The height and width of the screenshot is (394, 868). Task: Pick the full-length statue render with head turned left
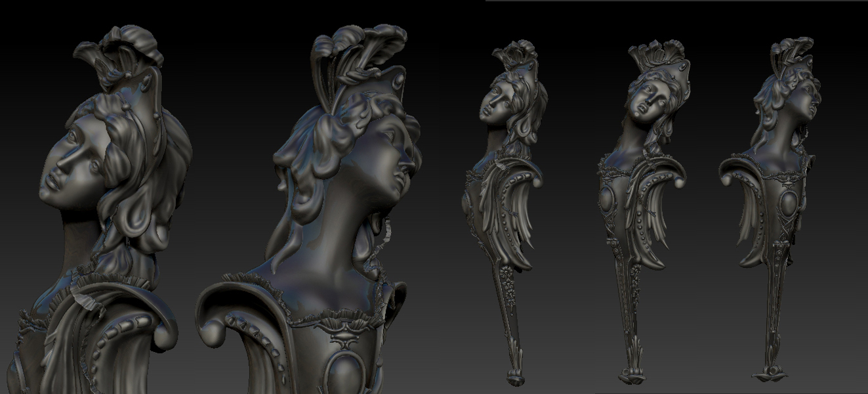[x=505, y=211]
